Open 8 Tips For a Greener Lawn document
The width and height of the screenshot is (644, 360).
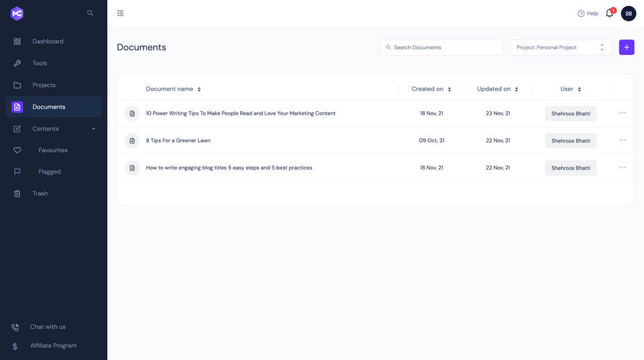click(178, 140)
